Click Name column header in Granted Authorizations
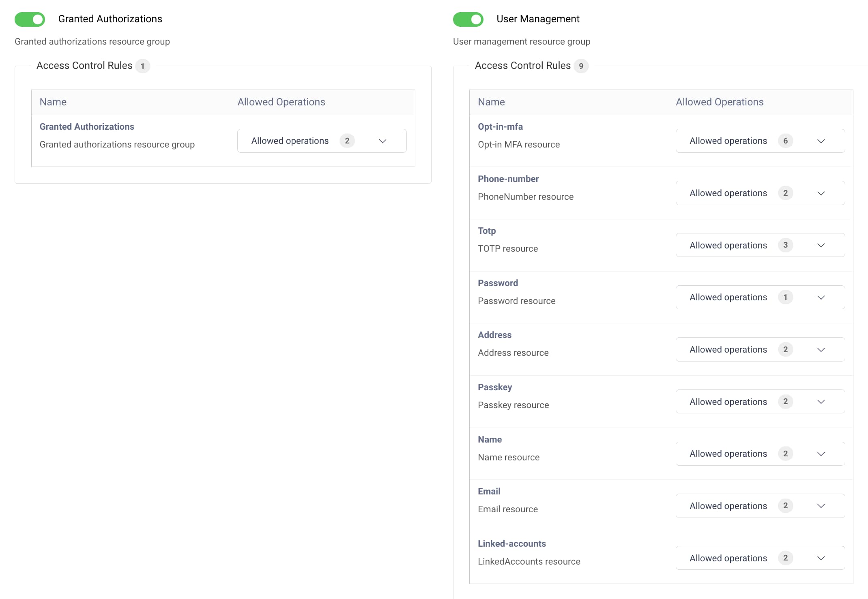The height and width of the screenshot is (599, 868). pyautogui.click(x=53, y=102)
